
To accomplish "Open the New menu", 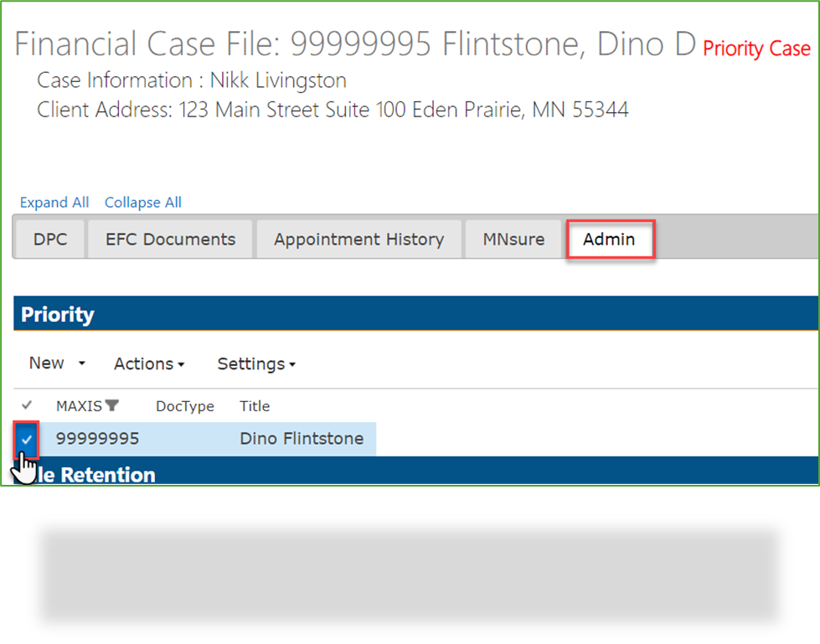I will click(x=47, y=363).
